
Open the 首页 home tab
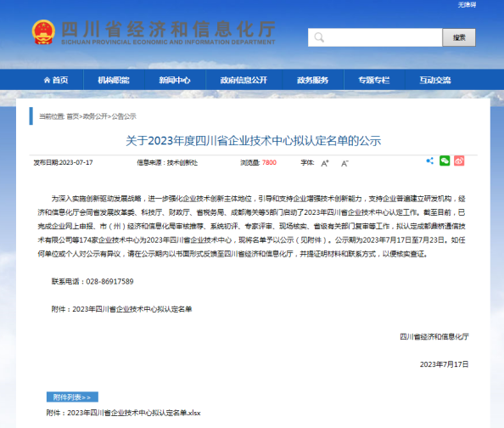pos(56,80)
